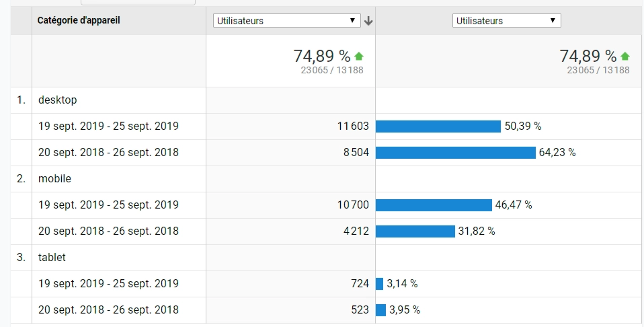
Task: Open the right Utilisateurs metric dropdown
Action: pos(507,21)
